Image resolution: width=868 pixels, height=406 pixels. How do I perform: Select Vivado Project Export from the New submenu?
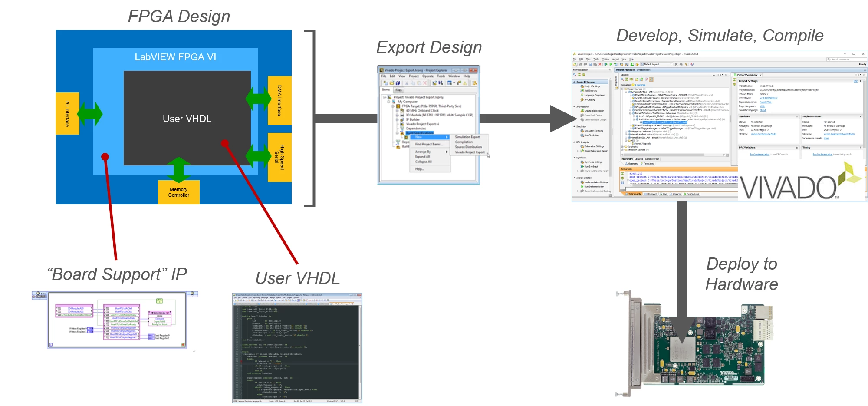[x=470, y=152]
